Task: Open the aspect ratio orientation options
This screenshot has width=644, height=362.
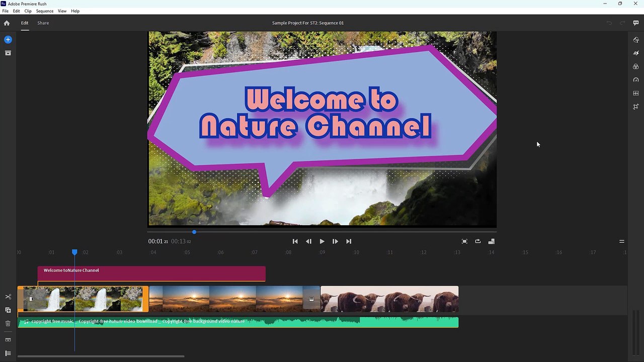Action: click(x=492, y=241)
